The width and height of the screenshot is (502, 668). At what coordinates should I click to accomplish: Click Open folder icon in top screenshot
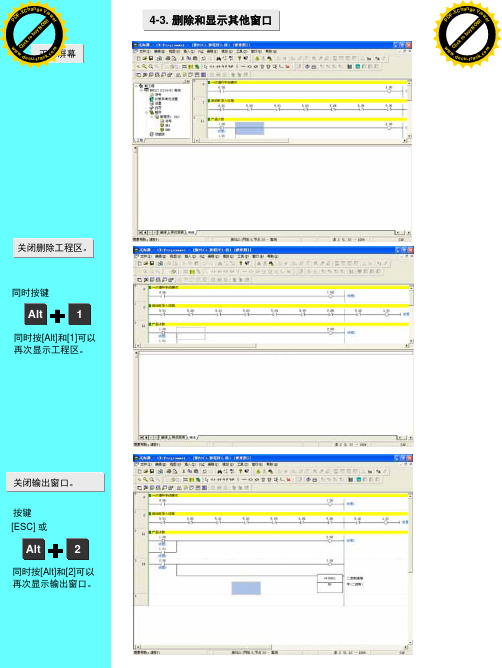coord(144,58)
